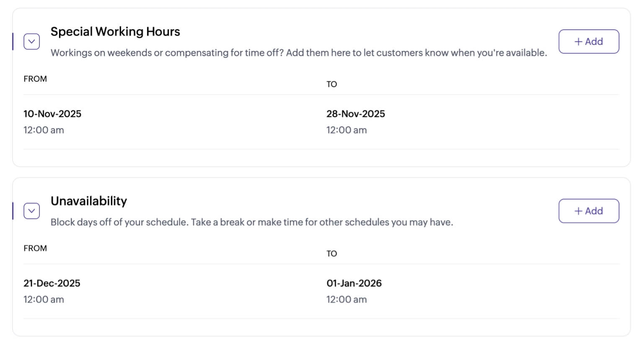The image size is (644, 348).
Task: Add a new special working hours entry
Action: pos(588,42)
